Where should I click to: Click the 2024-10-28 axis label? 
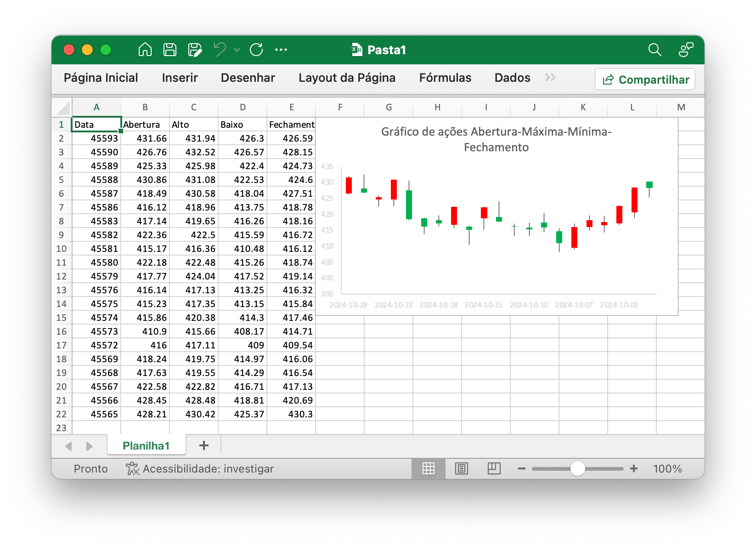click(348, 305)
